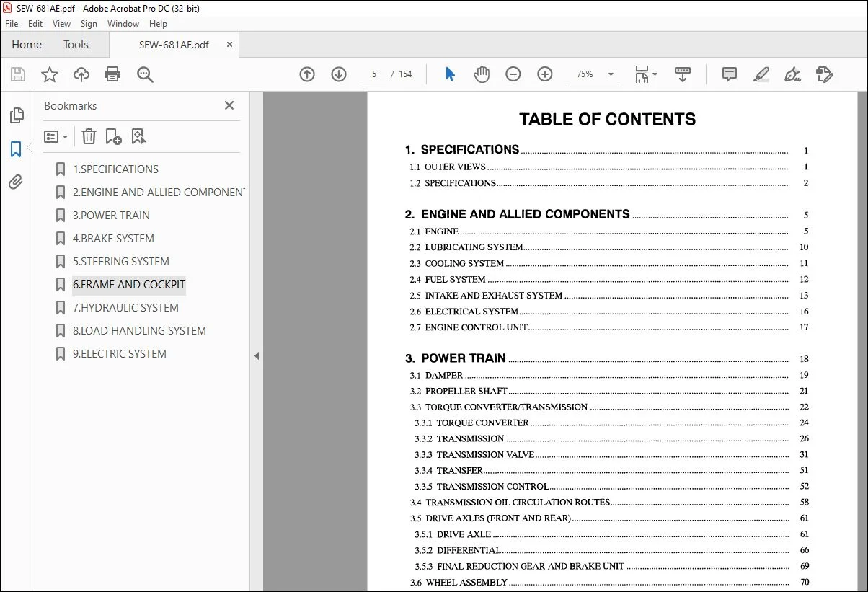Open the View menu

coord(62,24)
